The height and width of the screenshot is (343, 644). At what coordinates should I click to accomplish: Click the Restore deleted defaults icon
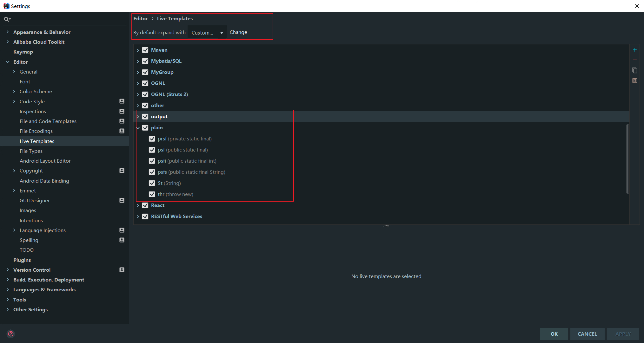pyautogui.click(x=634, y=81)
